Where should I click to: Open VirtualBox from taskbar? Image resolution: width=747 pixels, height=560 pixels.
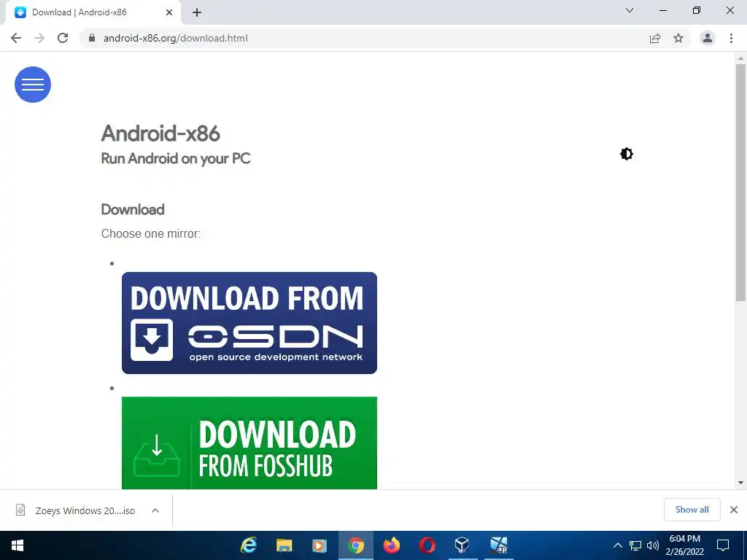pyautogui.click(x=462, y=545)
